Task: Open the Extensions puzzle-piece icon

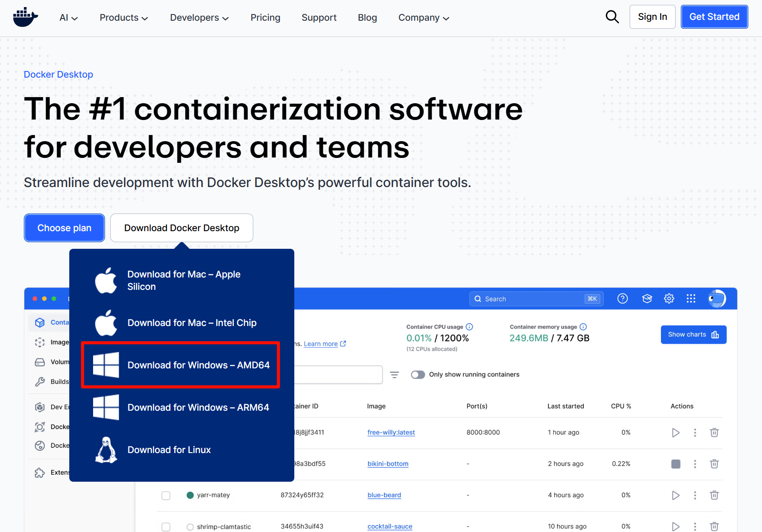Action: [x=40, y=472]
